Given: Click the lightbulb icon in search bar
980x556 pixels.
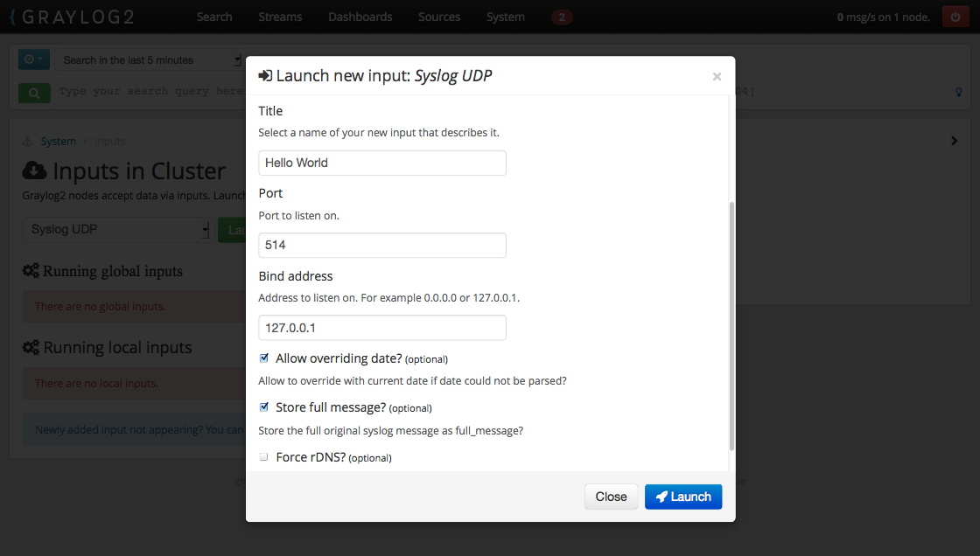Looking at the screenshot, I should (x=958, y=93).
